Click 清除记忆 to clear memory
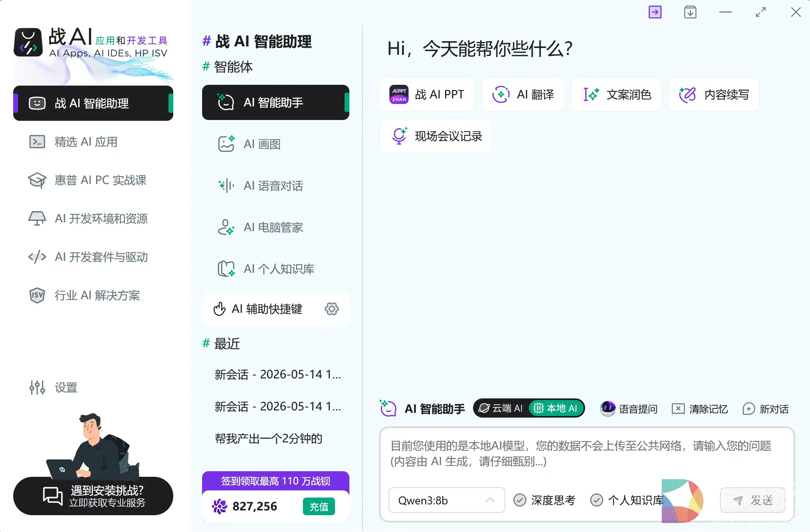 (700, 409)
